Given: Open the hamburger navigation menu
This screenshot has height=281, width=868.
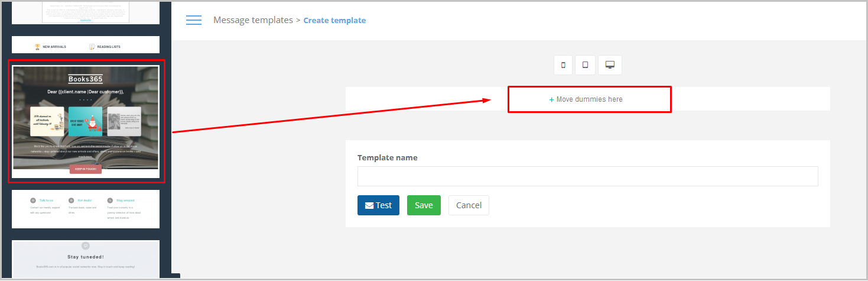Looking at the screenshot, I should (194, 20).
